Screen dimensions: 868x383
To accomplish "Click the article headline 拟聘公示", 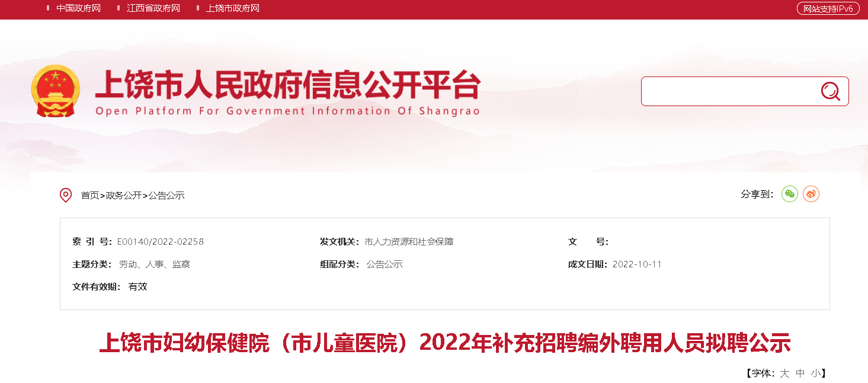I will coord(444,343).
